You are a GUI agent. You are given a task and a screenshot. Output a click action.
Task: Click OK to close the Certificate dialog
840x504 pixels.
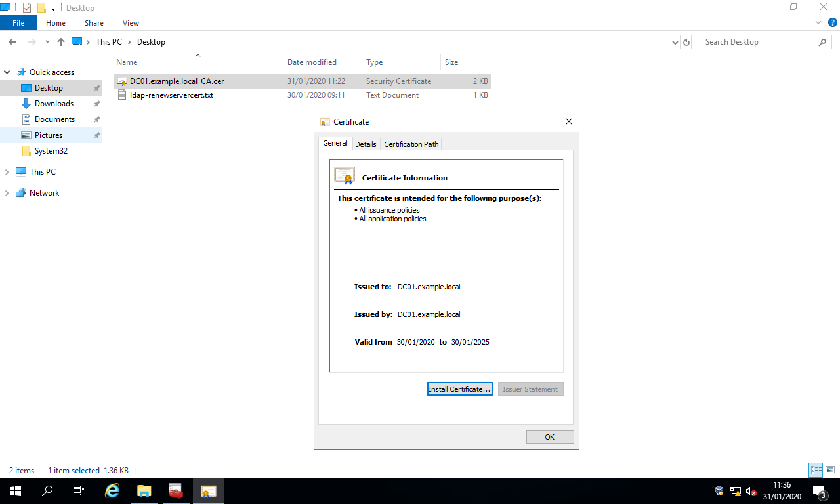click(x=549, y=436)
